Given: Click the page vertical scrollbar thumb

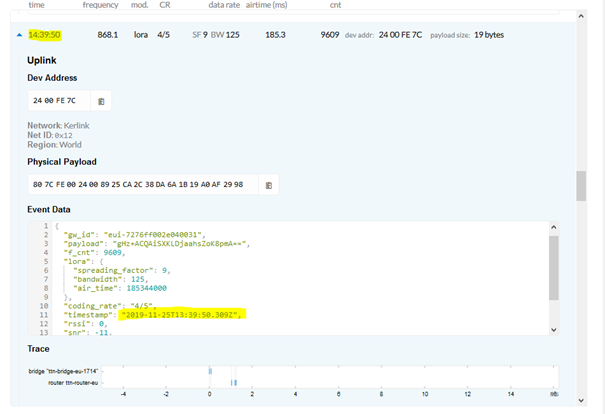Looking at the screenshot, I should [x=580, y=185].
